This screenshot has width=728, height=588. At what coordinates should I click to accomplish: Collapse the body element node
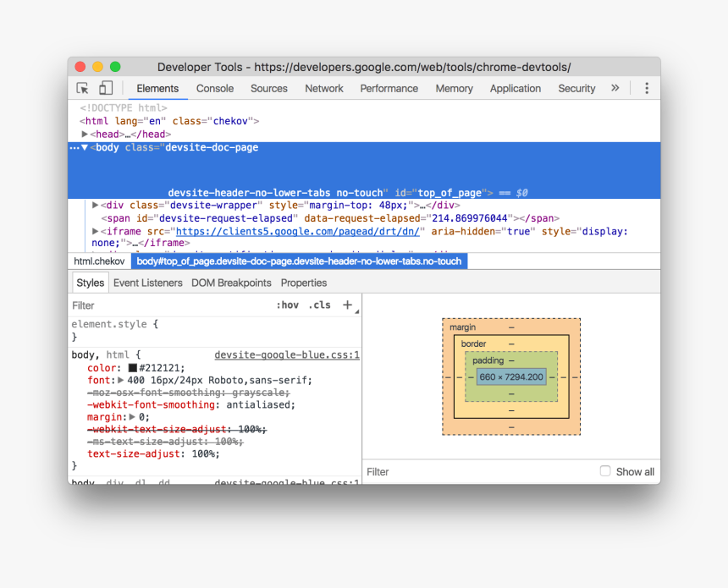85,147
